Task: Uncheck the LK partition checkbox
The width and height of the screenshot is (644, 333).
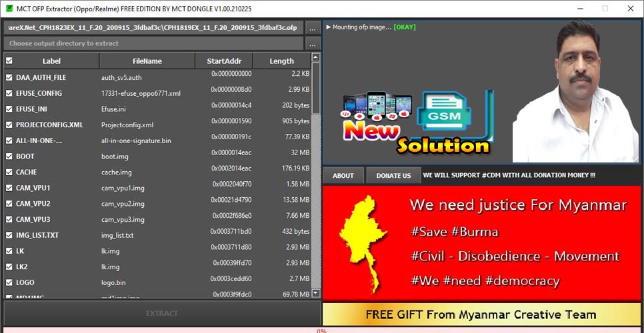Action: 9,251
